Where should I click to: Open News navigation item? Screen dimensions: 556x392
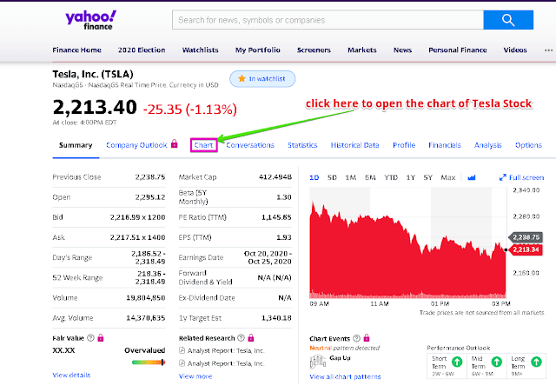(x=402, y=50)
